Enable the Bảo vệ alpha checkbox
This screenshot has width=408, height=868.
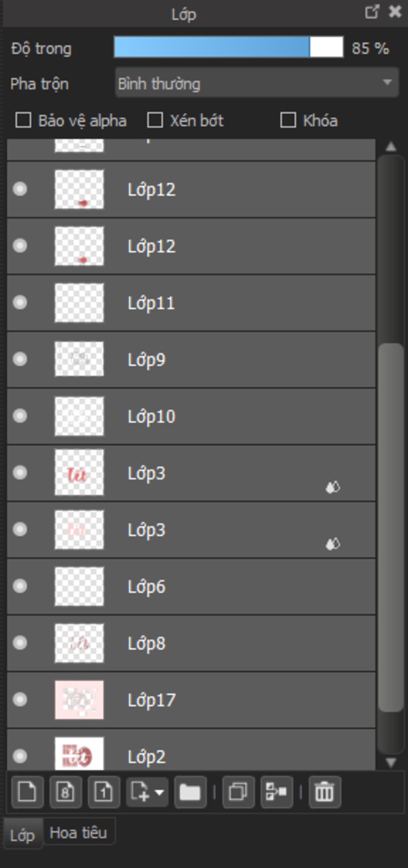point(23,120)
